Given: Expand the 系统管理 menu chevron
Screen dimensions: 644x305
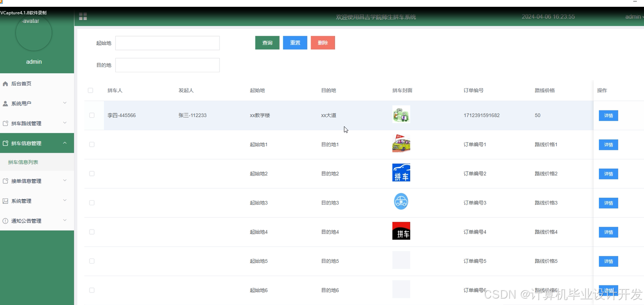Looking at the screenshot, I should pos(65,201).
